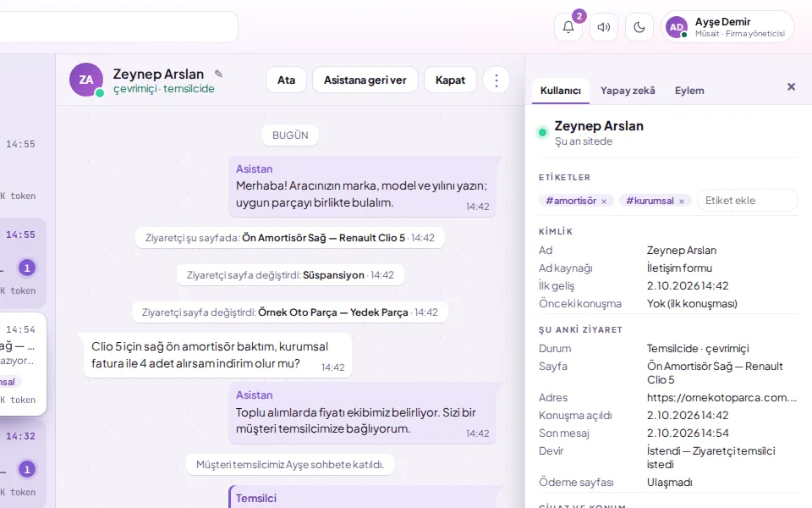Viewport: 812px width, 508px height.
Task: Open the selected conversation card at 14:54
Action: pyautogui.click(x=23, y=364)
